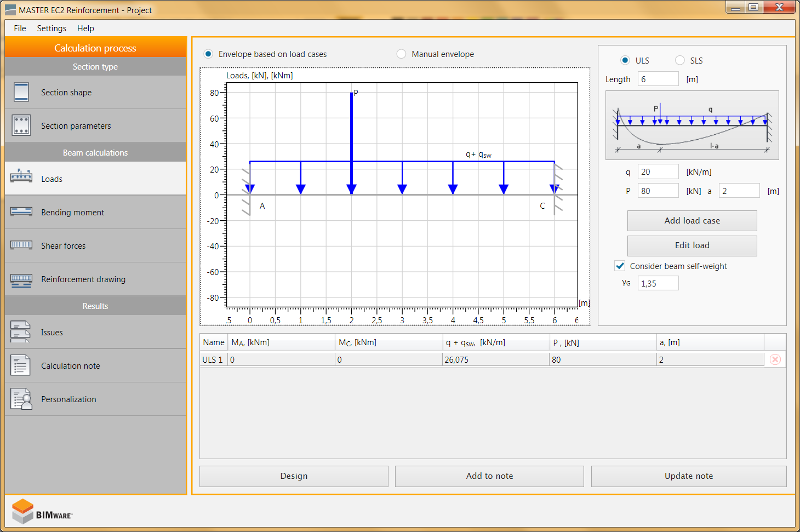Open the Shear forces icon
This screenshot has width=800, height=532.
pos(21,245)
